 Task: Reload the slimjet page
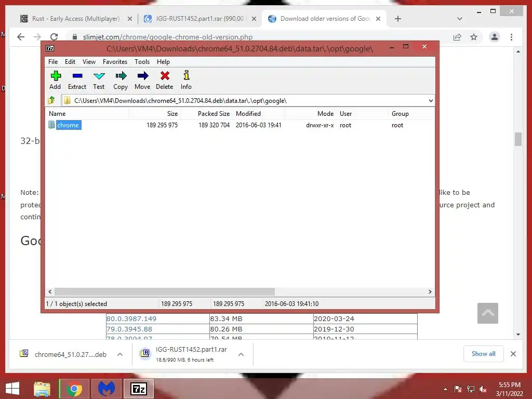point(54,37)
